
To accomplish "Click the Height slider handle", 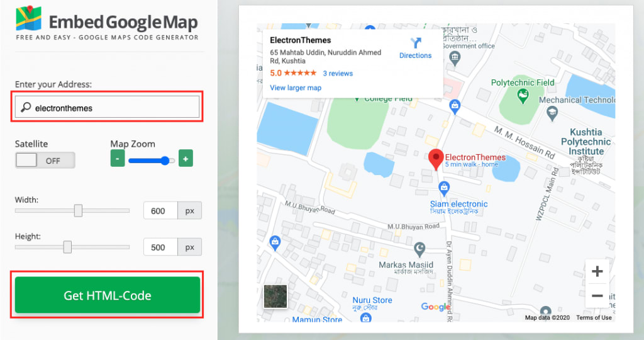I will [67, 247].
